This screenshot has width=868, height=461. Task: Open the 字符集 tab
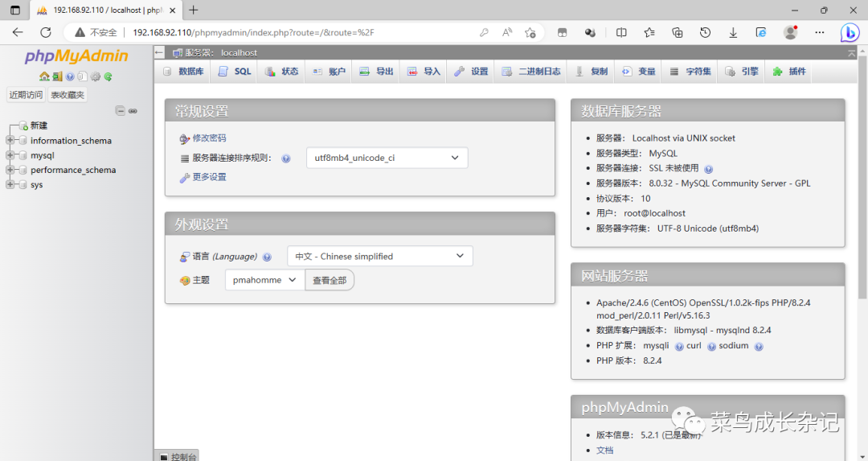click(690, 72)
